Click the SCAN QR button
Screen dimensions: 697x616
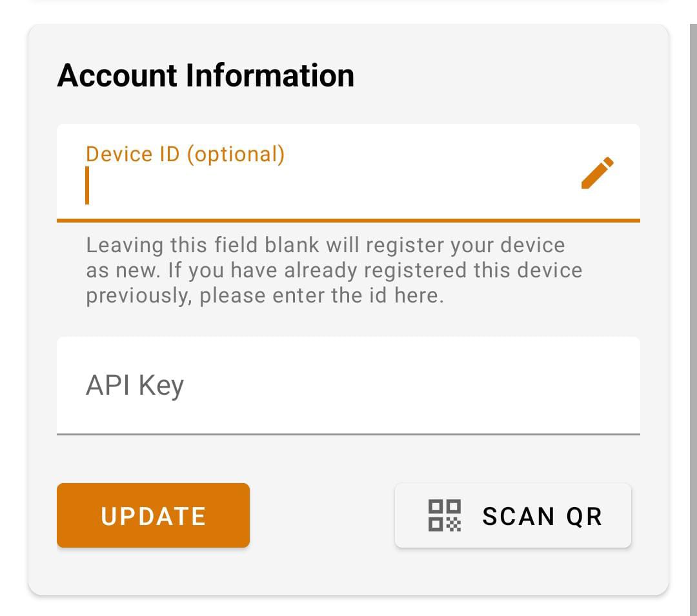point(512,515)
